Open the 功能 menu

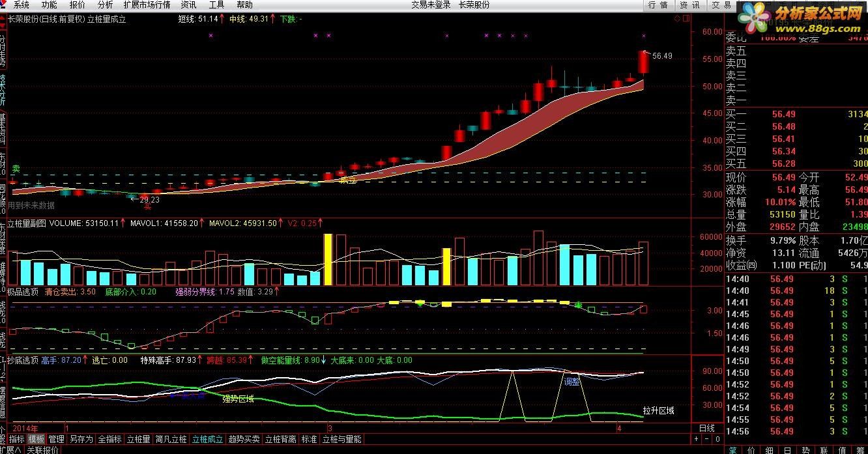tap(50, 5)
